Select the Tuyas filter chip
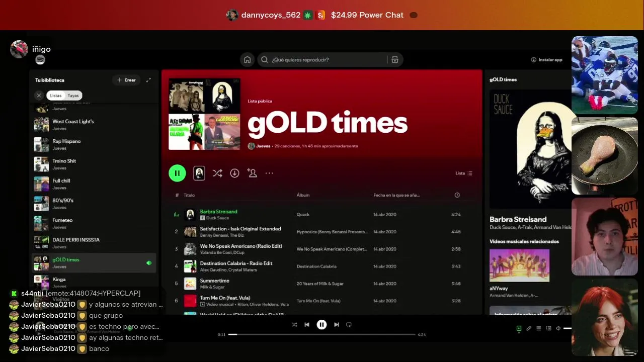 73,96
